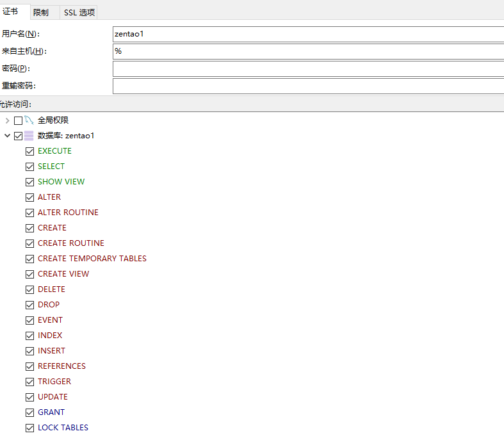Focus the 来自主机 host field
504x438 pixels.
pos(307,51)
